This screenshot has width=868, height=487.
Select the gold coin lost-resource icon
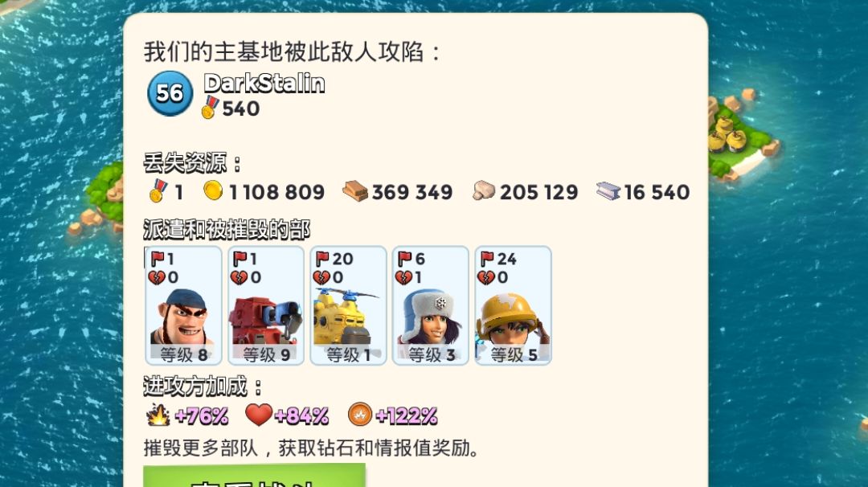point(212,190)
